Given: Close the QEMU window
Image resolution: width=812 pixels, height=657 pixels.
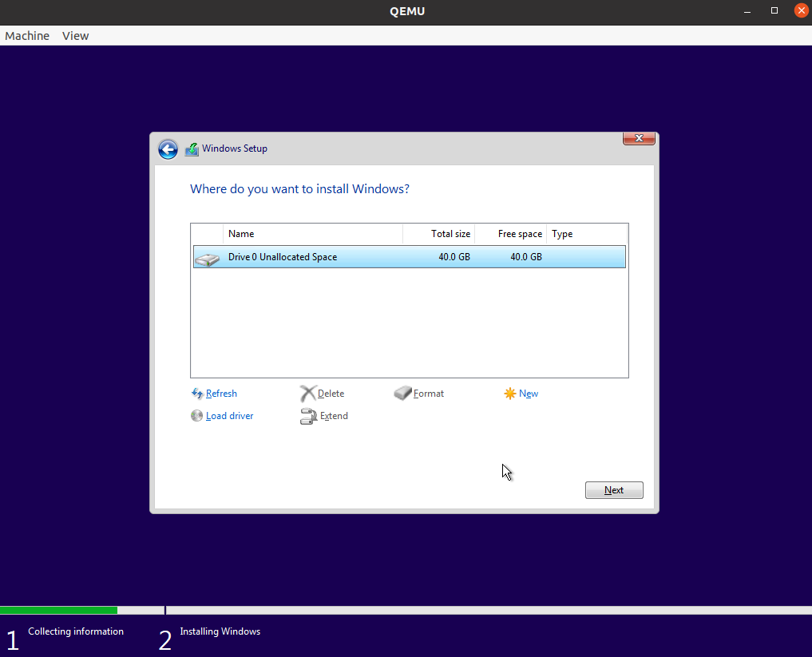Looking at the screenshot, I should pyautogui.click(x=801, y=11).
